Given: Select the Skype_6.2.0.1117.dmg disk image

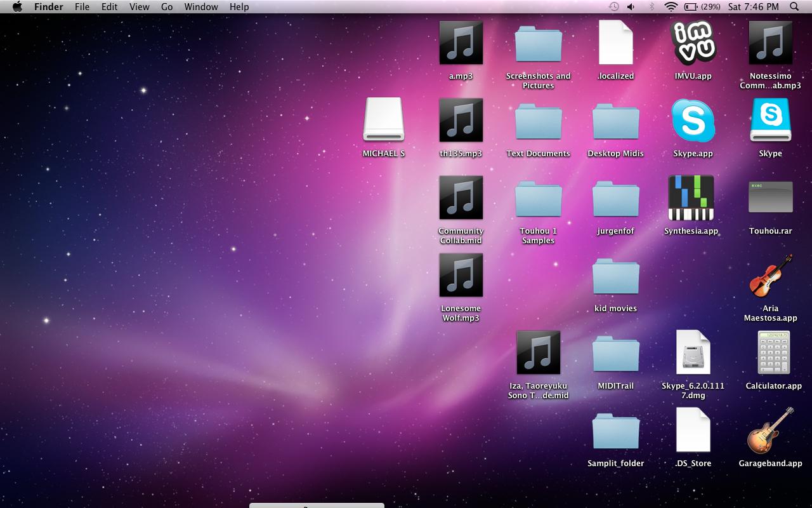Looking at the screenshot, I should (x=693, y=352).
